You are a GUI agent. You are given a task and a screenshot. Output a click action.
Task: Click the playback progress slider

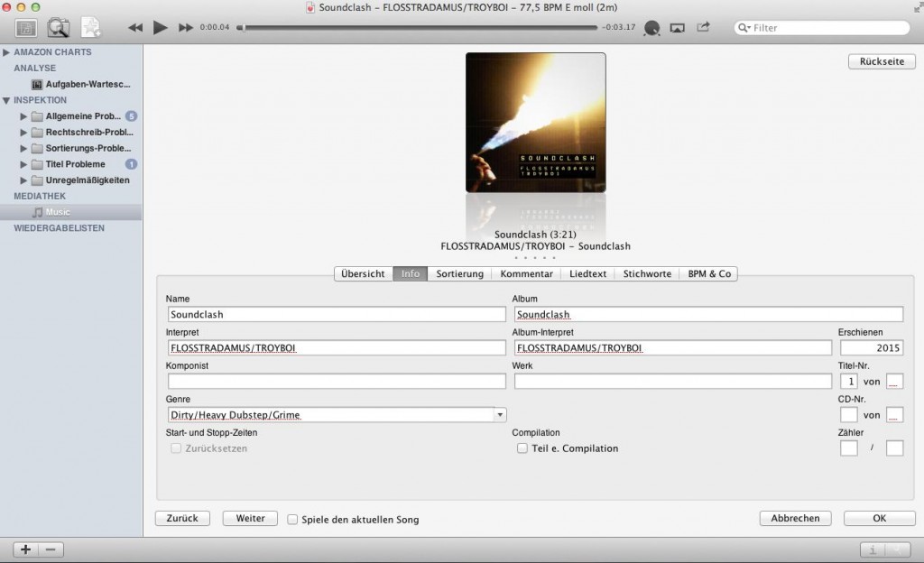click(x=415, y=28)
